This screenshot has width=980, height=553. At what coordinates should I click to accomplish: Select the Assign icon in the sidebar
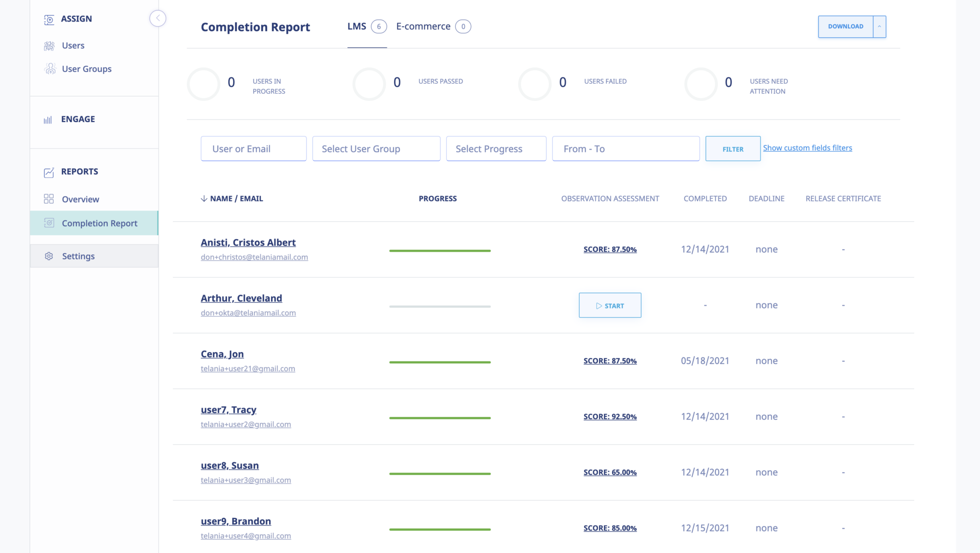(x=49, y=19)
